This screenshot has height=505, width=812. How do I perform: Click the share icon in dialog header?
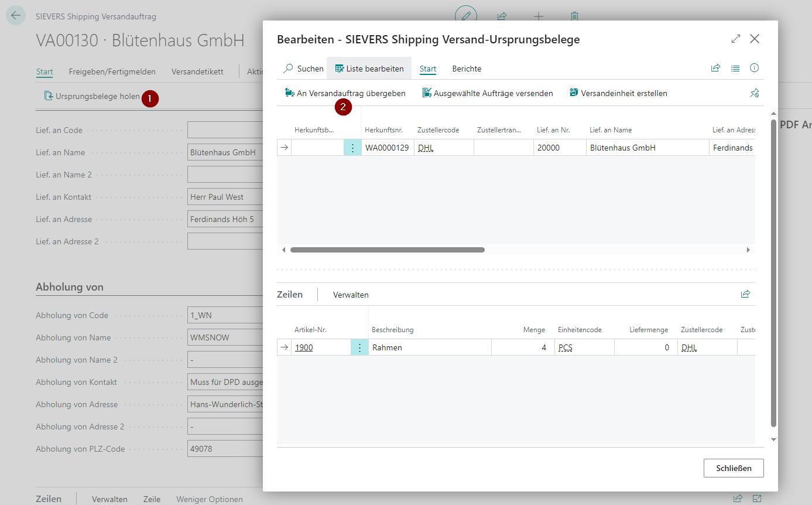(x=715, y=69)
